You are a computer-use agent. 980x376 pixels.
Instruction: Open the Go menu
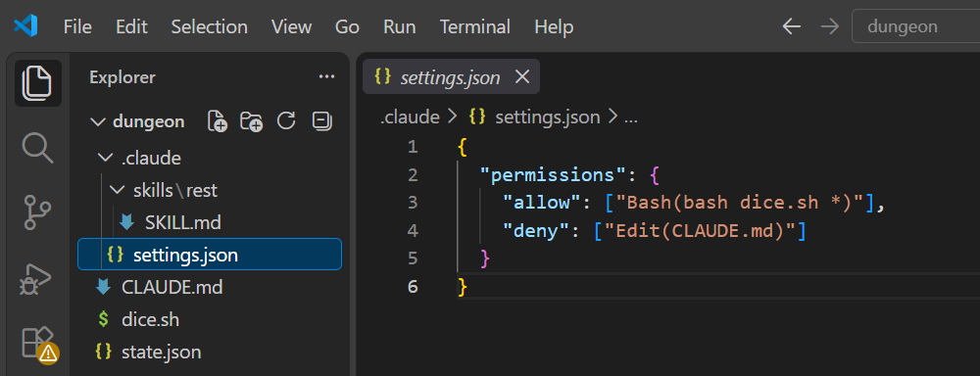click(348, 26)
